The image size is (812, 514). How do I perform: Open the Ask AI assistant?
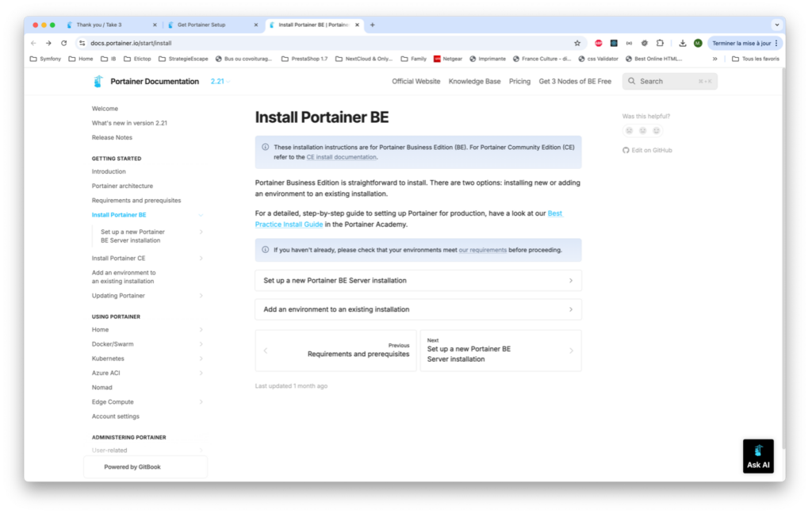tap(758, 456)
